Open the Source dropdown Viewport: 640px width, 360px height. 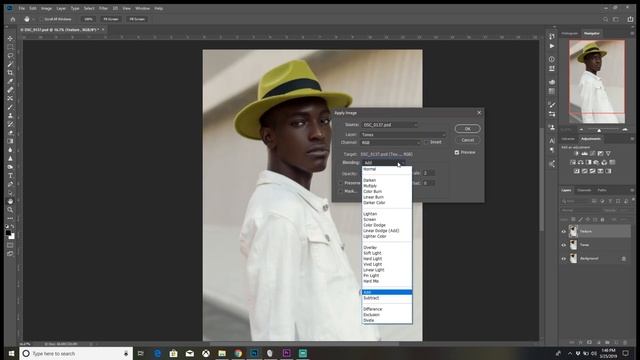(x=389, y=125)
